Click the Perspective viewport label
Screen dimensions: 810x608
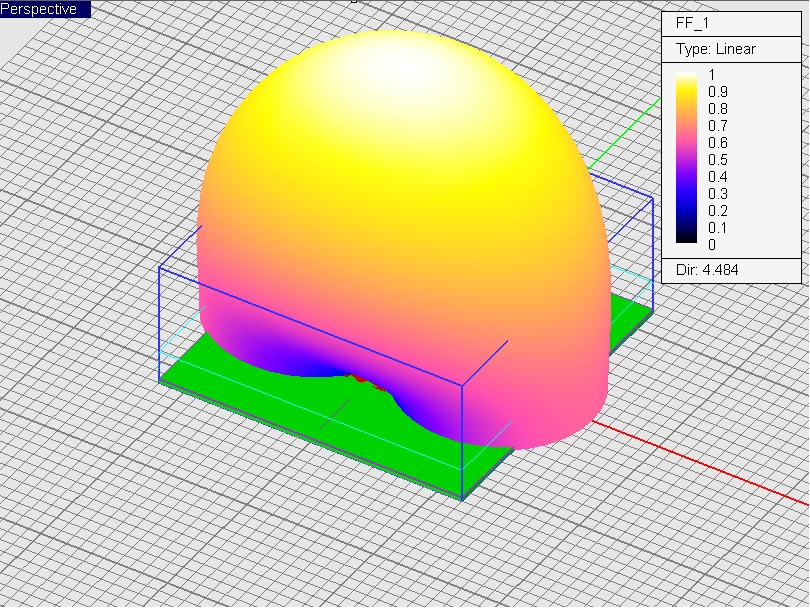click(x=40, y=9)
